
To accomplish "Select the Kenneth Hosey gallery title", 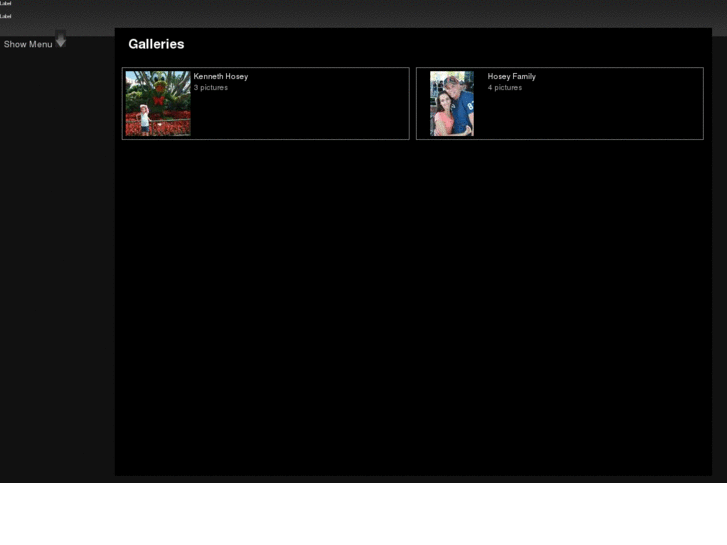I will [221, 77].
